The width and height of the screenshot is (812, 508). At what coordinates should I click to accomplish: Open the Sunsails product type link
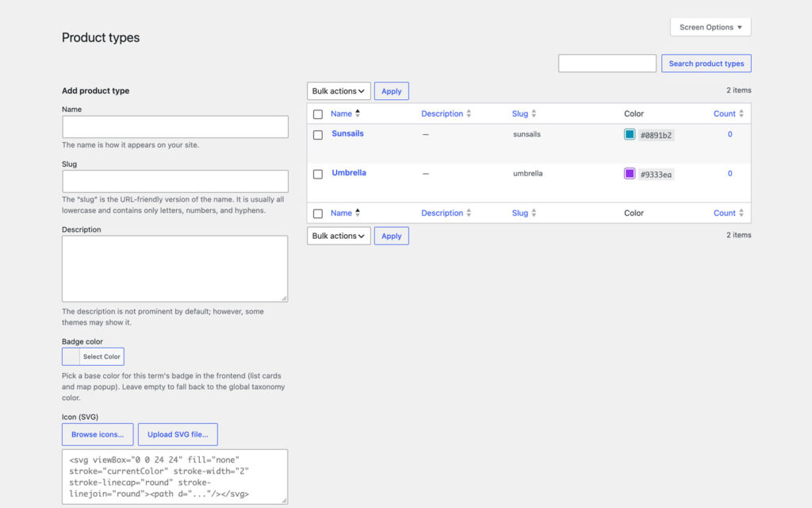[x=347, y=133]
